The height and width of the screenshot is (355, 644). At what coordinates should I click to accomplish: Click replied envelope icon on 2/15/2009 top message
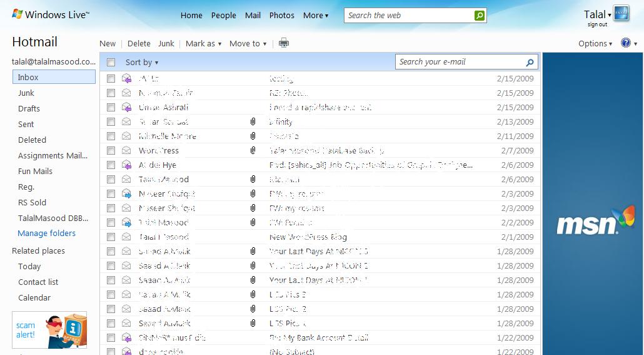(x=126, y=78)
